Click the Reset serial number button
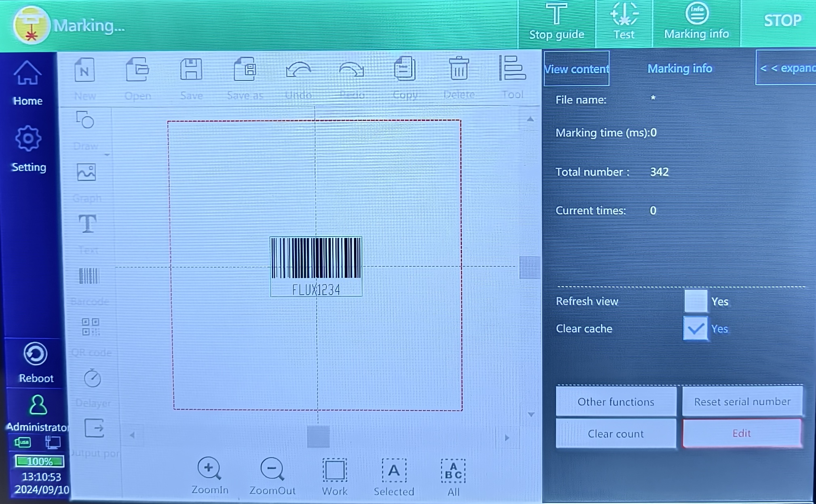 742,401
